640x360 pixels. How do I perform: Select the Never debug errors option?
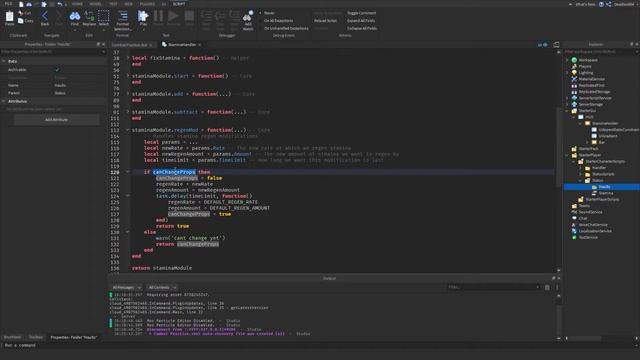click(269, 13)
